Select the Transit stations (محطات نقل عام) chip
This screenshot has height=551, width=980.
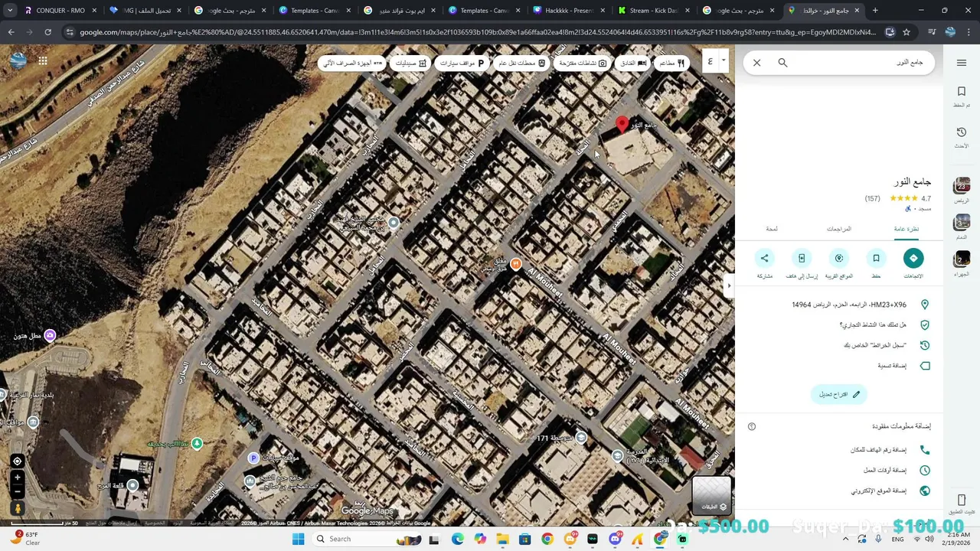pos(521,63)
